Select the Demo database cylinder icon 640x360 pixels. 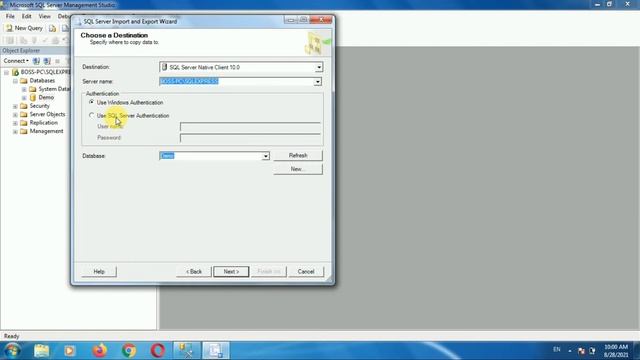click(x=33, y=98)
